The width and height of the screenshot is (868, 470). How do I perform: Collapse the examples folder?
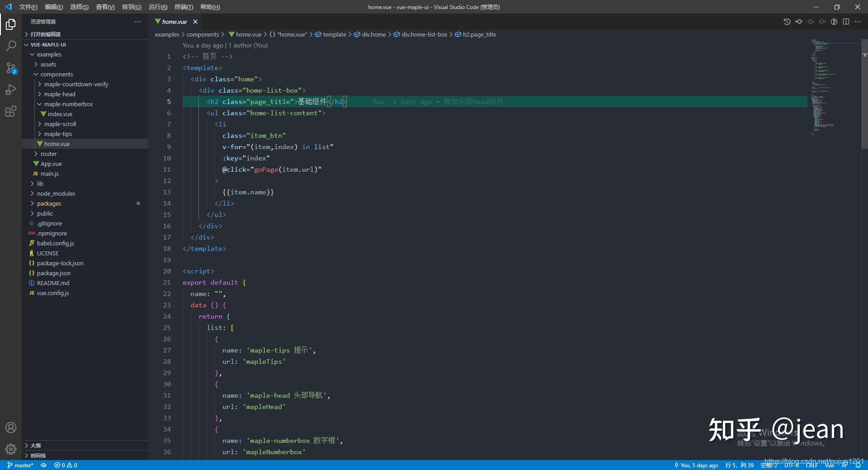[x=49, y=54]
